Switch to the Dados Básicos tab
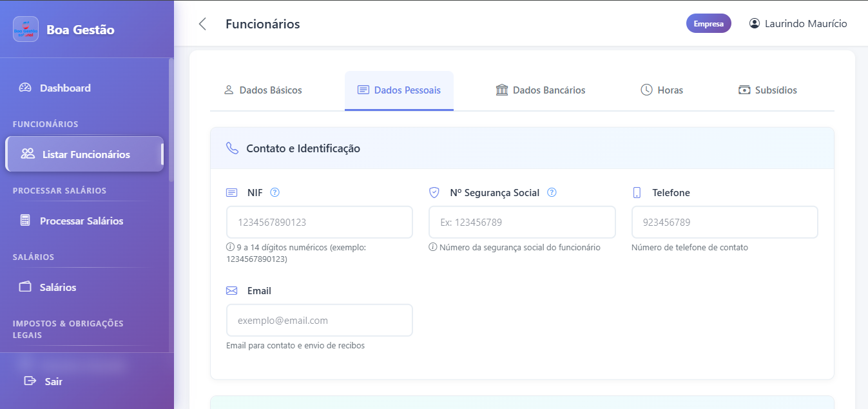 [262, 90]
